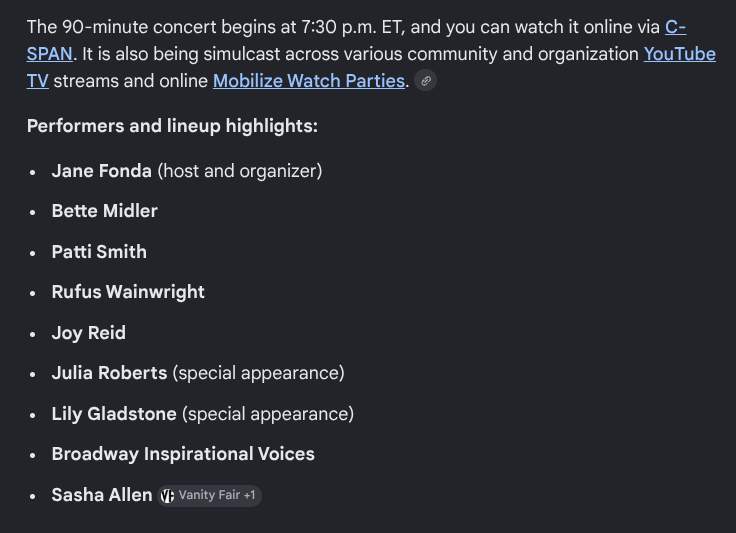The image size is (736, 533).
Task: Open the Vanity Fair +1 source chip
Action: tap(209, 495)
